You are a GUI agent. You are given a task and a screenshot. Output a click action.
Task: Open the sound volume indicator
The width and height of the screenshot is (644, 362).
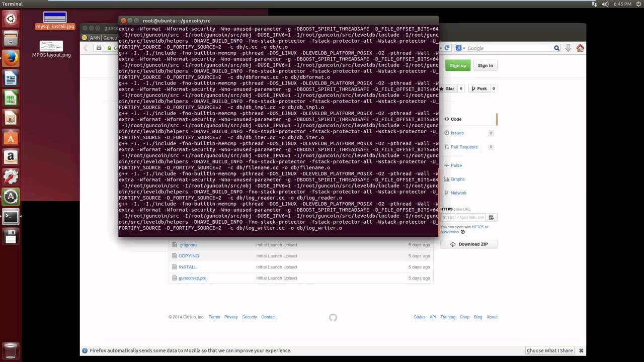606,4
